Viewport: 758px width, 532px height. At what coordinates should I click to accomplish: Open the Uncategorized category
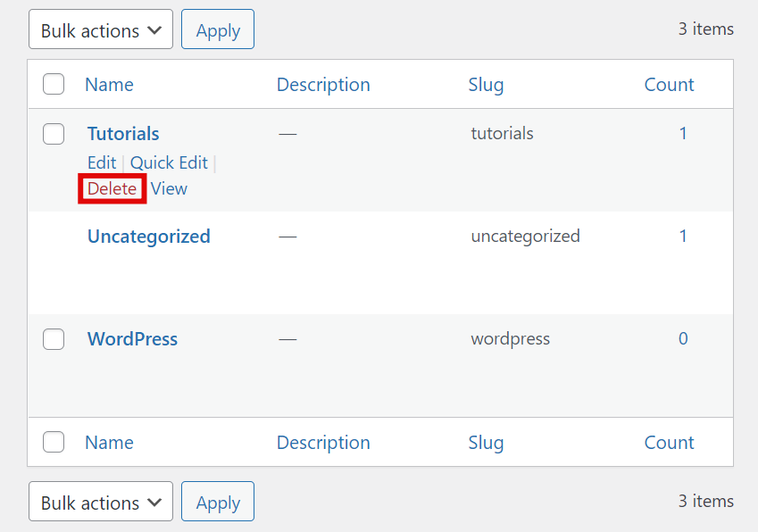coord(148,236)
